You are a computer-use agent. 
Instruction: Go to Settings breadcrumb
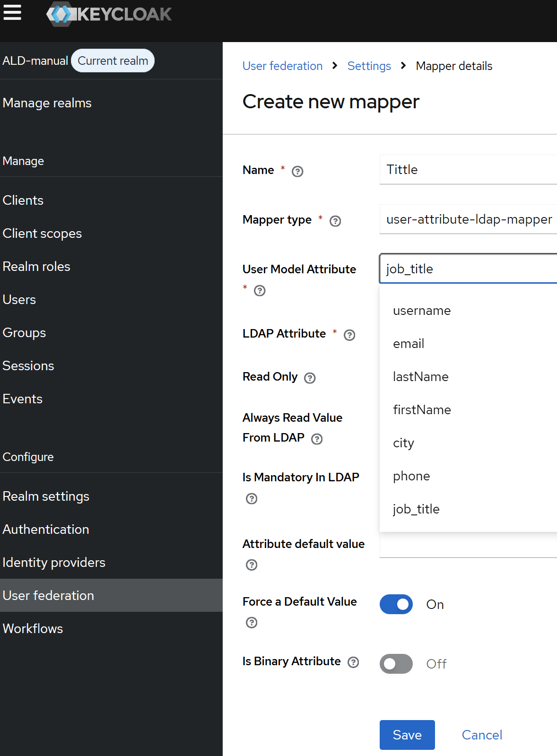(369, 66)
